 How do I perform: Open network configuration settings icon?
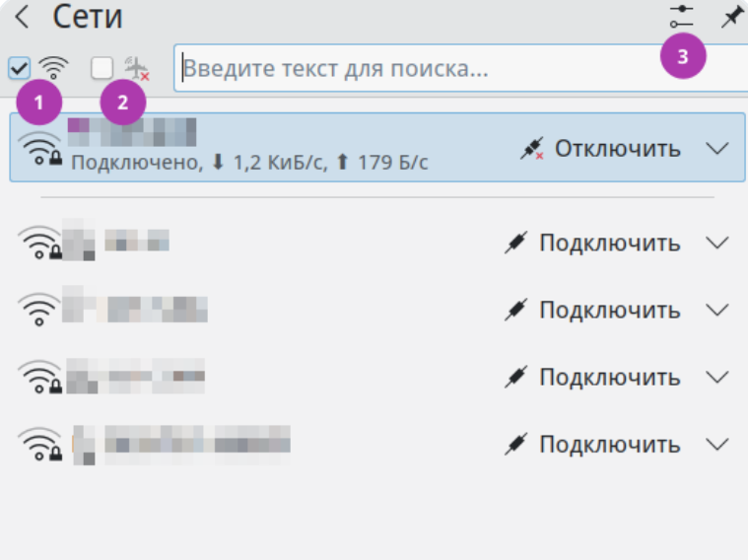tap(681, 16)
